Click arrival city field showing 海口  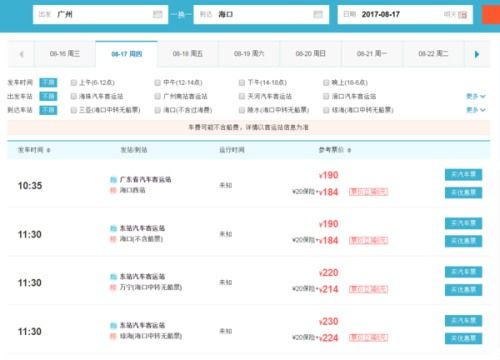(261, 15)
